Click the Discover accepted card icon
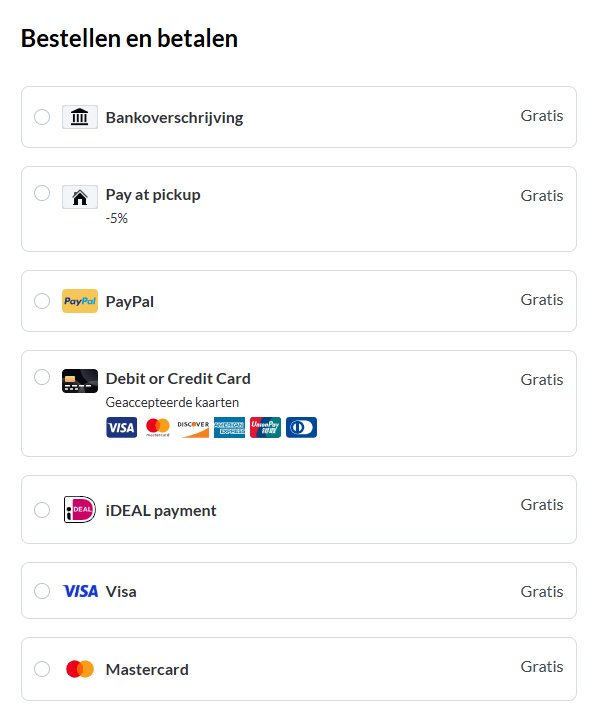This screenshot has height=715, width=612. pos(193,428)
